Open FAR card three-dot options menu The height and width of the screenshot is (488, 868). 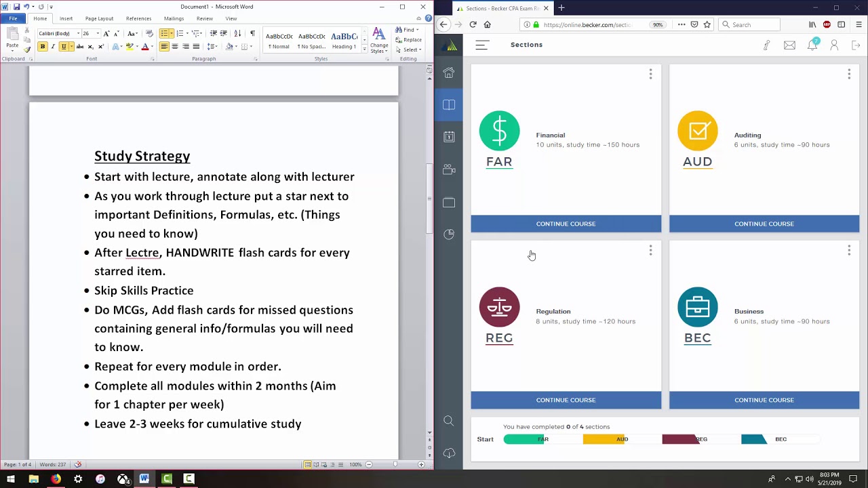[650, 74]
